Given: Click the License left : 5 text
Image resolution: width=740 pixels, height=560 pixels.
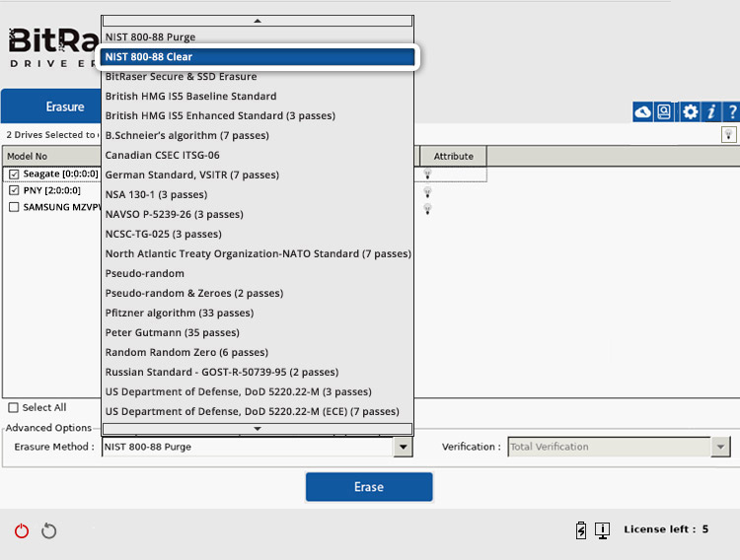Looking at the screenshot, I should [x=666, y=529].
